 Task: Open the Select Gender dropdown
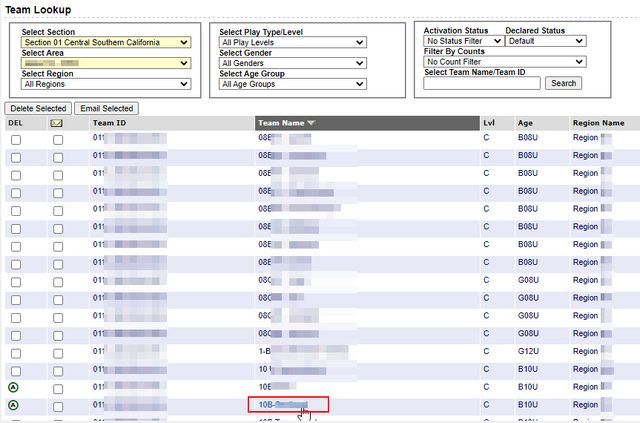(278, 63)
